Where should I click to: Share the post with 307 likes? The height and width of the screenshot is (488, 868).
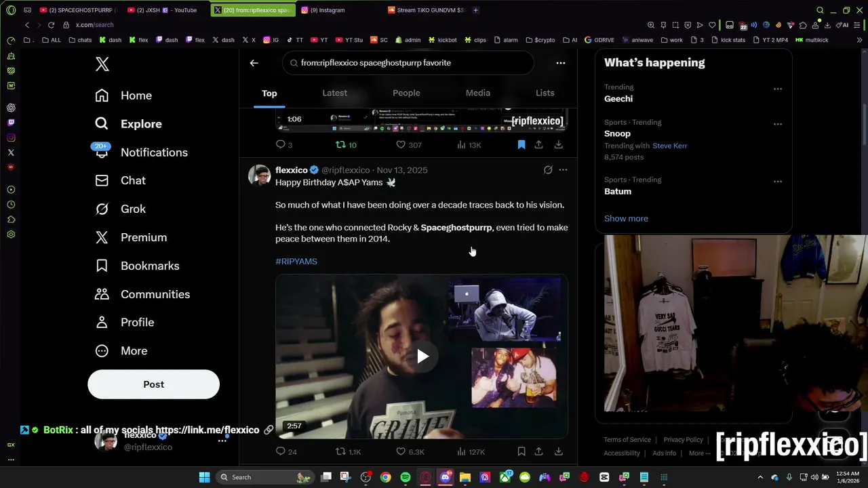click(x=538, y=144)
